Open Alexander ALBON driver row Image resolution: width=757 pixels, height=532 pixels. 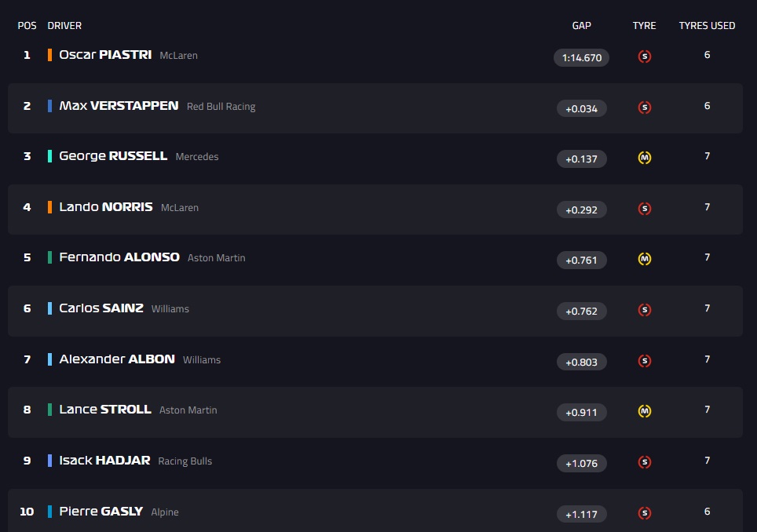point(375,362)
